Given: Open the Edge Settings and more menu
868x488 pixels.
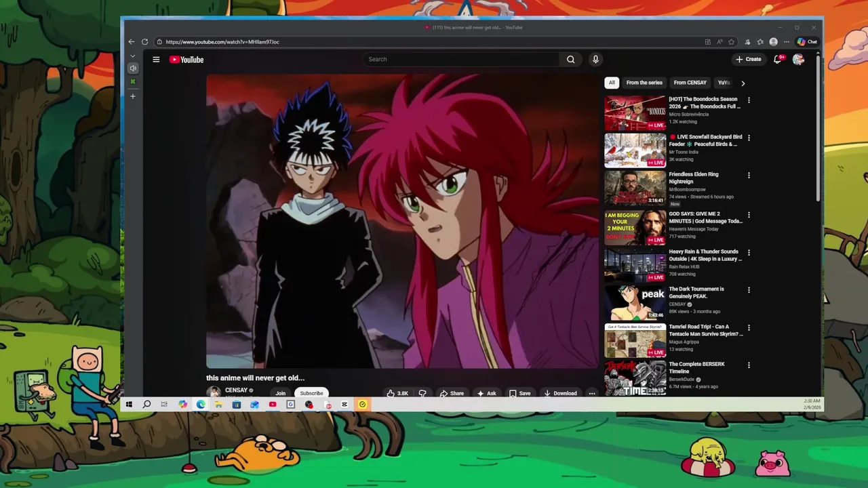Looking at the screenshot, I should 787,42.
